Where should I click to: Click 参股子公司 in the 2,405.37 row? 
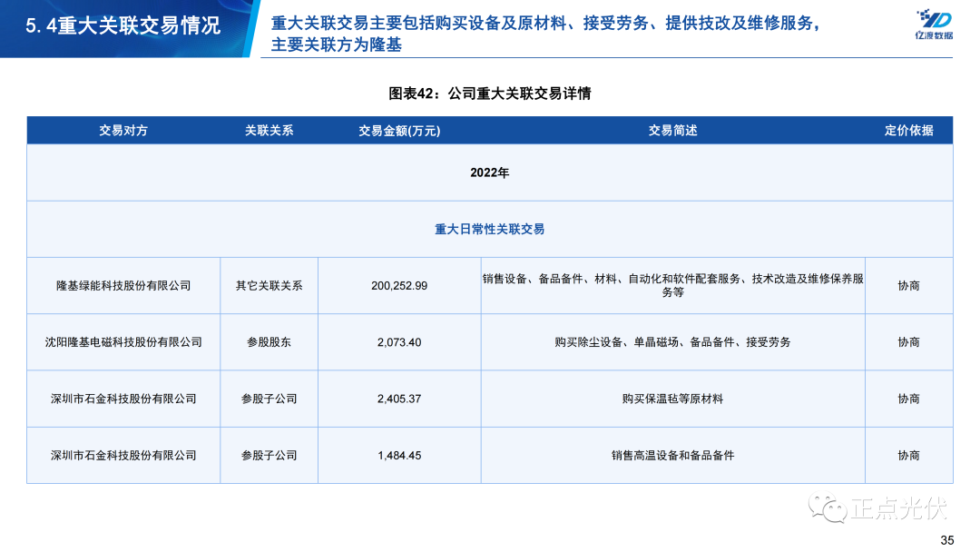(269, 399)
